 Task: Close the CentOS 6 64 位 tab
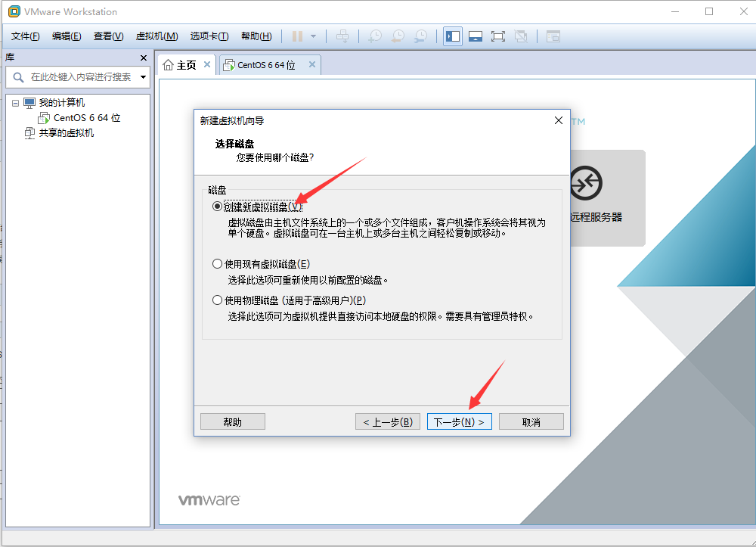click(312, 64)
